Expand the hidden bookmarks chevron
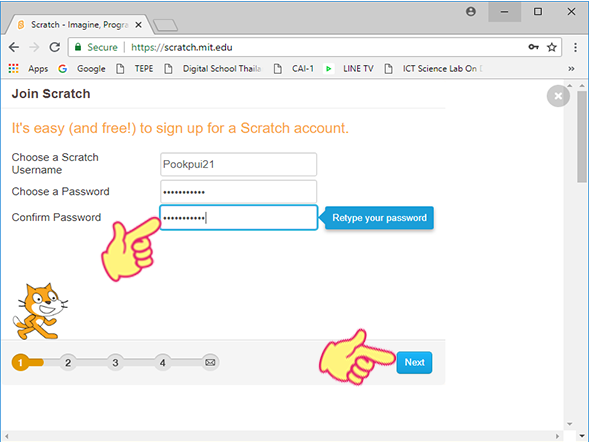This screenshot has height=442, width=589. pyautogui.click(x=571, y=68)
